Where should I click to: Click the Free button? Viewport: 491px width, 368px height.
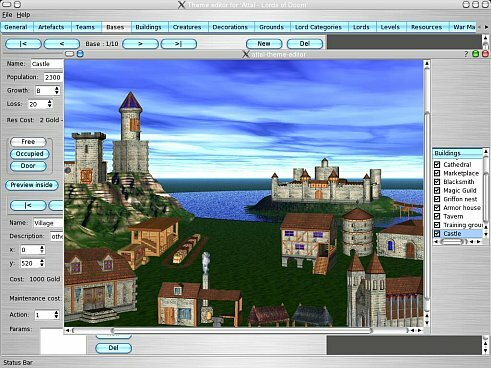[28, 142]
